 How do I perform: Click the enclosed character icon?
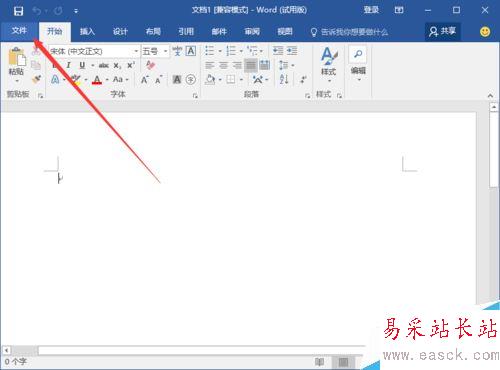click(x=191, y=80)
